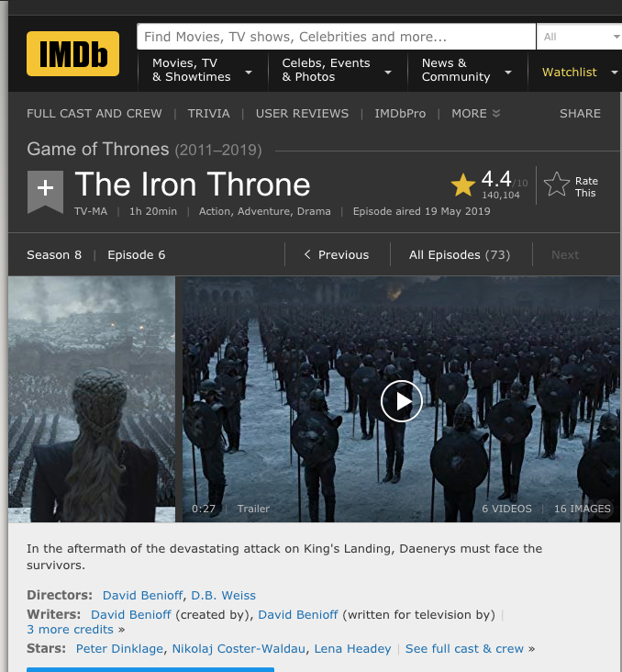Open the Watchlist menu

[x=575, y=72]
